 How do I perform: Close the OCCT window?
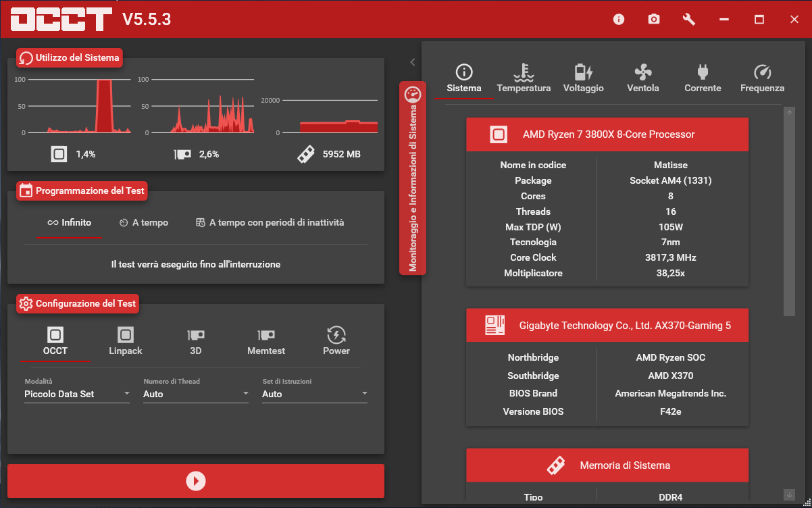pyautogui.click(x=794, y=20)
